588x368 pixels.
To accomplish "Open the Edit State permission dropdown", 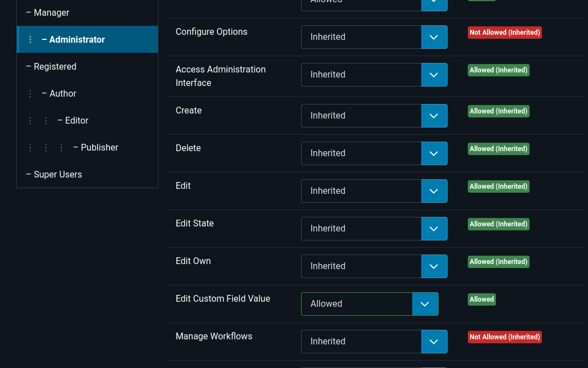I will point(374,229).
